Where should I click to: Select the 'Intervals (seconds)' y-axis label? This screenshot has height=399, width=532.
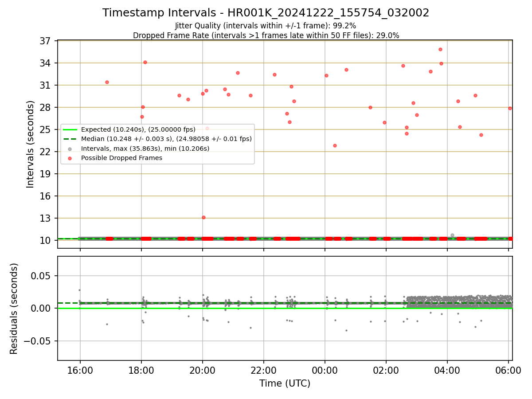30,144
